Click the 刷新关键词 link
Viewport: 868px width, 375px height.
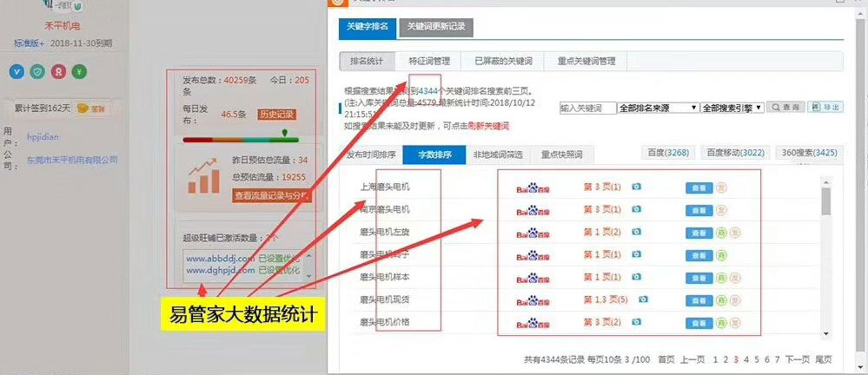[x=488, y=126]
